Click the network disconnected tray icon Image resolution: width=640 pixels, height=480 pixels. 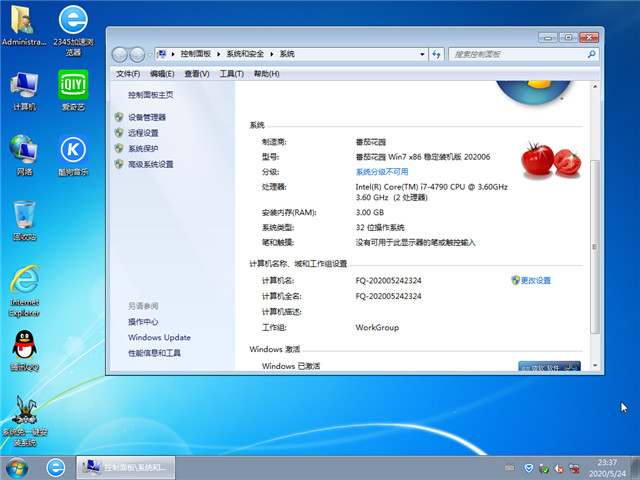click(x=574, y=468)
